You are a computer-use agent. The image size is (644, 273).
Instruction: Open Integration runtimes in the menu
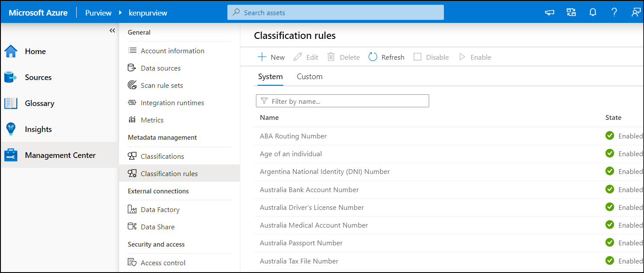pyautogui.click(x=172, y=103)
